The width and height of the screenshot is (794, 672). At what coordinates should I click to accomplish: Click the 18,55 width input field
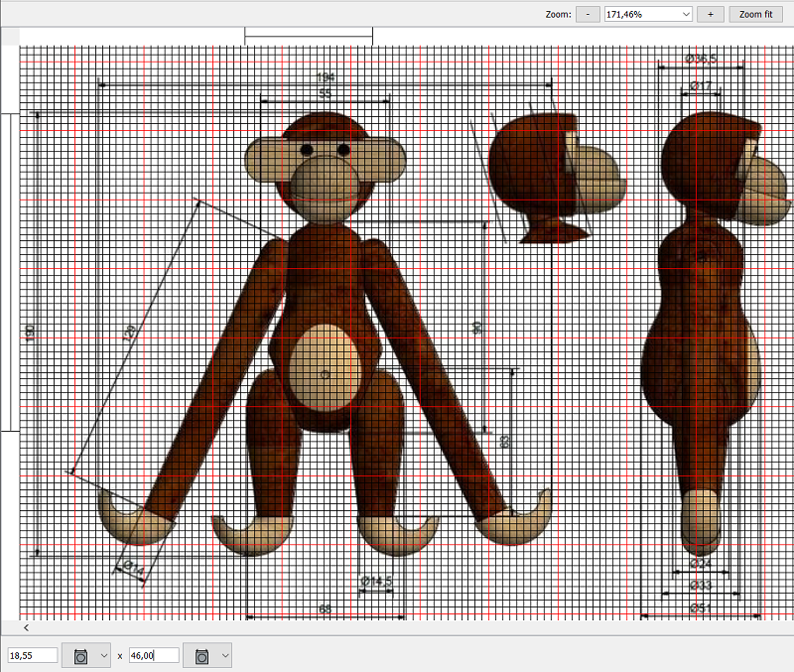coord(33,655)
